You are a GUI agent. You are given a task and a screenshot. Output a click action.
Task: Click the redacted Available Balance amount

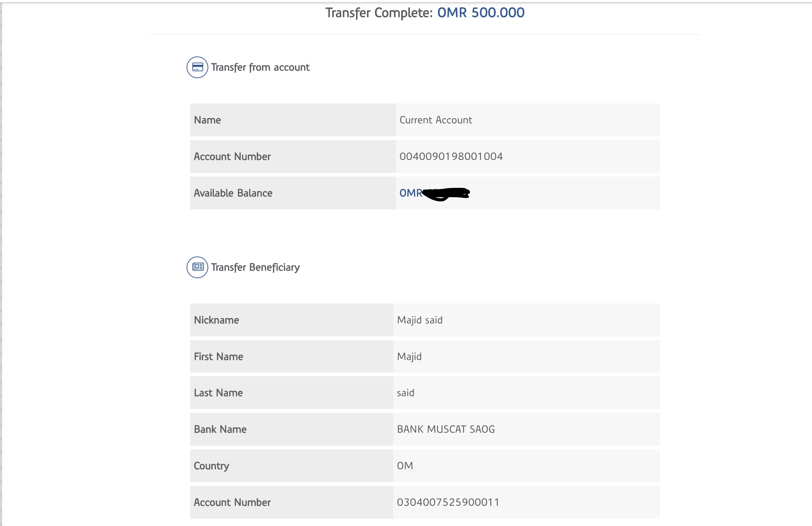(x=445, y=194)
